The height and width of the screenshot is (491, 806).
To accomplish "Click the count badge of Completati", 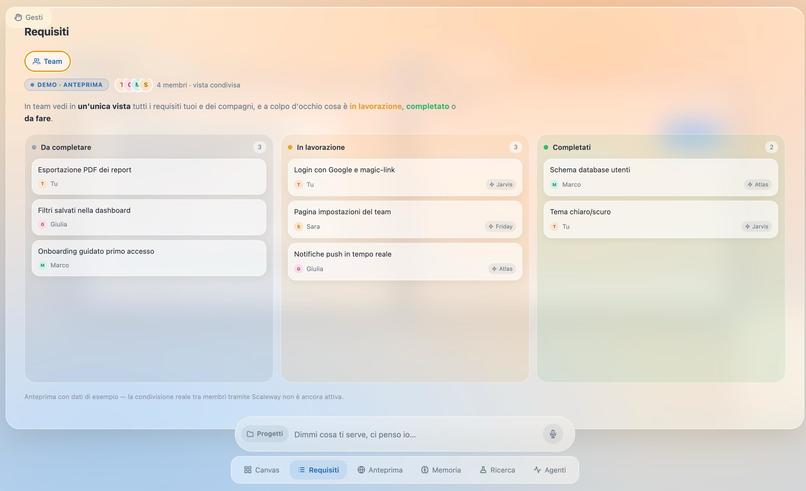I will (771, 148).
